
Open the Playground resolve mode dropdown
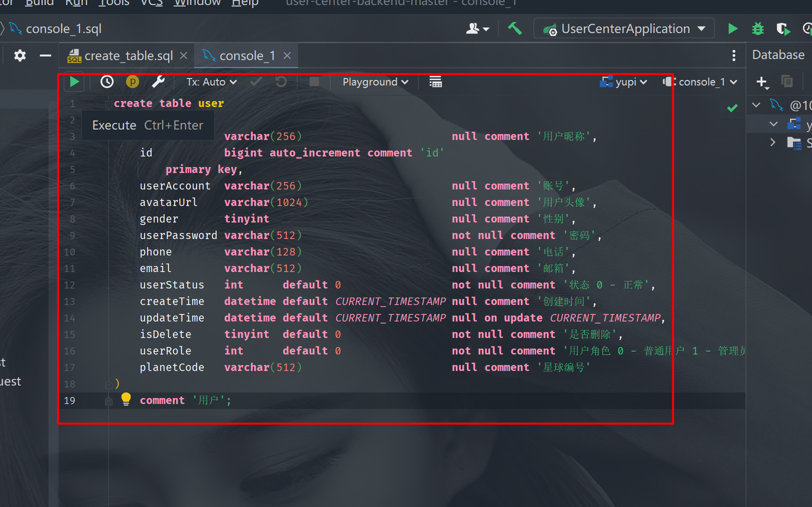click(375, 82)
